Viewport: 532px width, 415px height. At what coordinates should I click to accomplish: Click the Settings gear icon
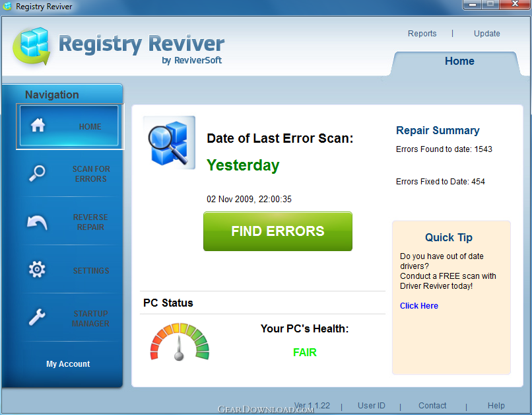pyautogui.click(x=37, y=270)
